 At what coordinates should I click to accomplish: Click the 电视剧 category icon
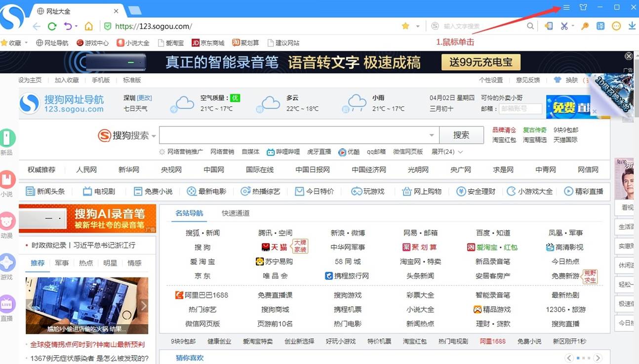(87, 191)
